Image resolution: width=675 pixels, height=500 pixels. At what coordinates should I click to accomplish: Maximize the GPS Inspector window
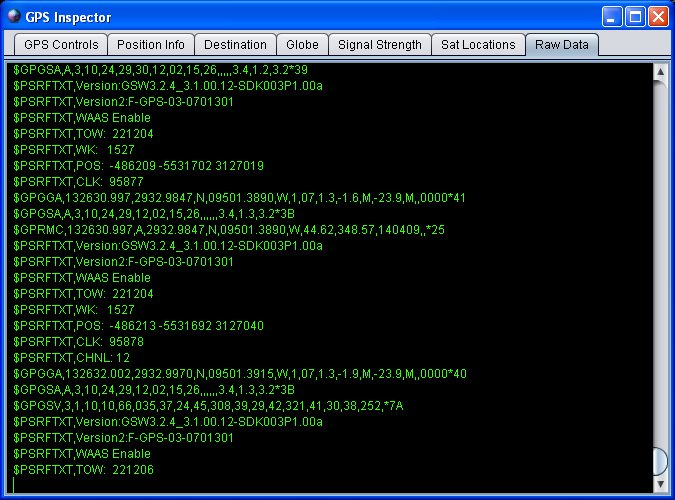pos(635,17)
